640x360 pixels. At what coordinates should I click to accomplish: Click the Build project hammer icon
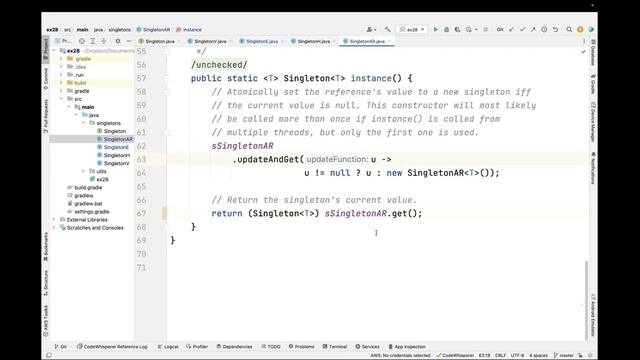pos(387,29)
